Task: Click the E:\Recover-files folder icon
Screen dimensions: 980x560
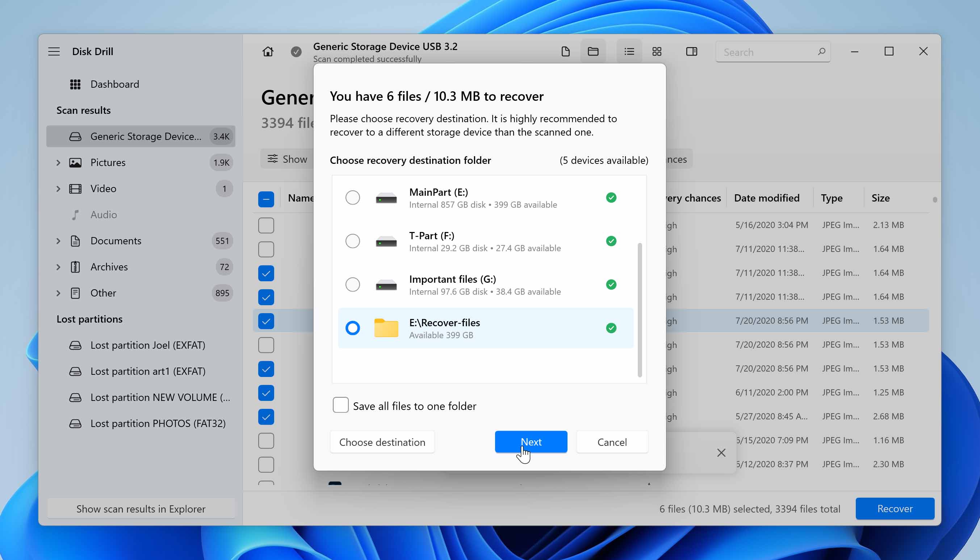Action: click(386, 328)
